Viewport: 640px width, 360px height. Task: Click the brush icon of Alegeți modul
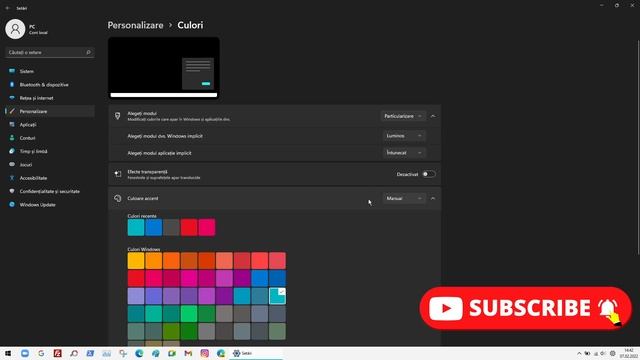click(118, 116)
